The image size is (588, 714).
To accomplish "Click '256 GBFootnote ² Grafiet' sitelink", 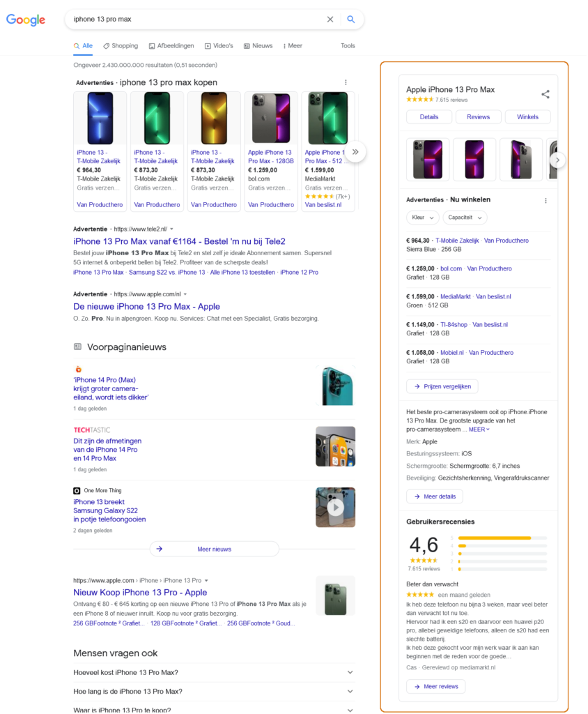I will click(x=107, y=623).
